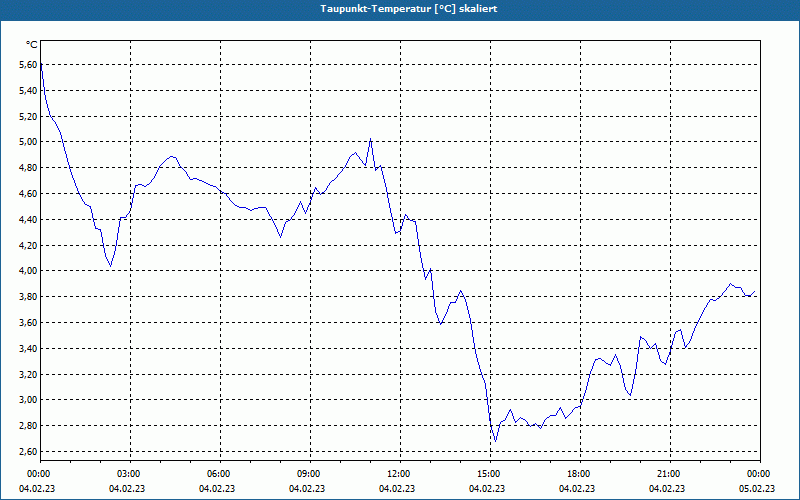800x500 pixels.
Task: Click the curve dip before 03:00
Action: (x=111, y=265)
